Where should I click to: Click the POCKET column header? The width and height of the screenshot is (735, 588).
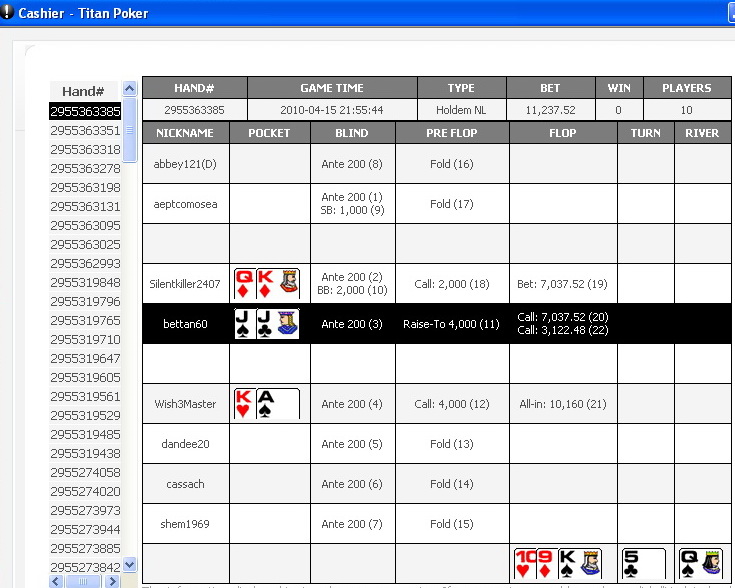point(269,133)
